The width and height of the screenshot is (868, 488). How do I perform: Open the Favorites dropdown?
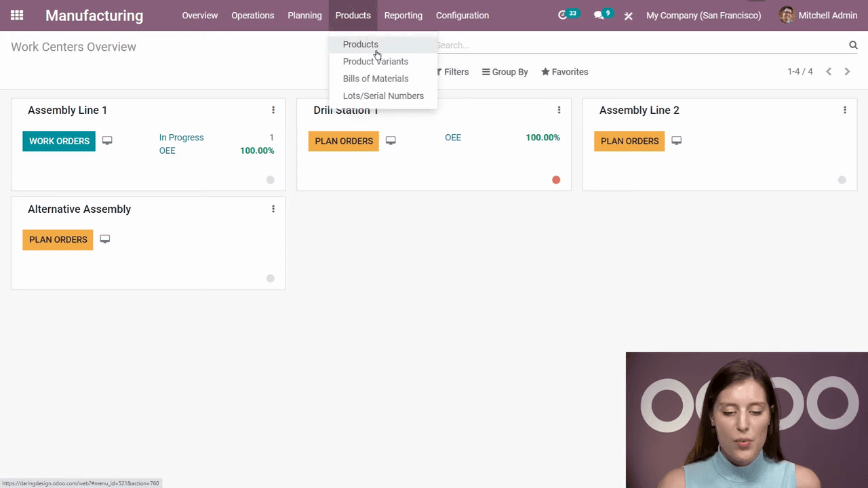pyautogui.click(x=564, y=72)
